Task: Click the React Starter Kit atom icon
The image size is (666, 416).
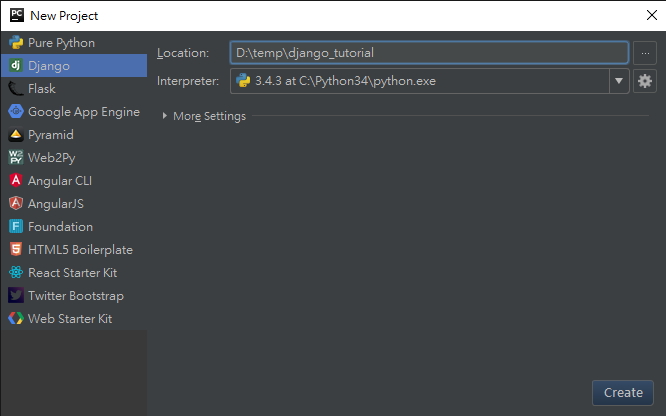Action: coord(16,272)
